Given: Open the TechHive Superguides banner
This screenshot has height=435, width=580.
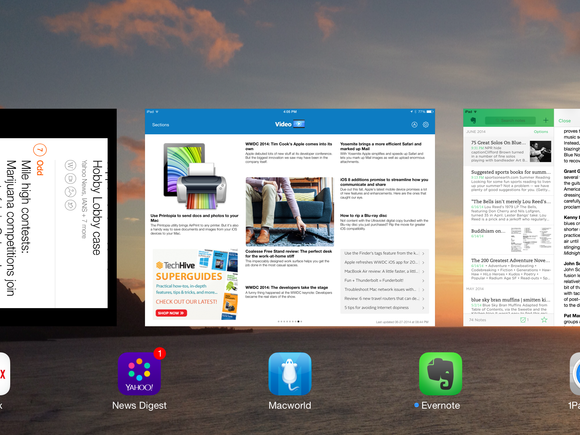Looking at the screenshot, I should click(x=195, y=284).
